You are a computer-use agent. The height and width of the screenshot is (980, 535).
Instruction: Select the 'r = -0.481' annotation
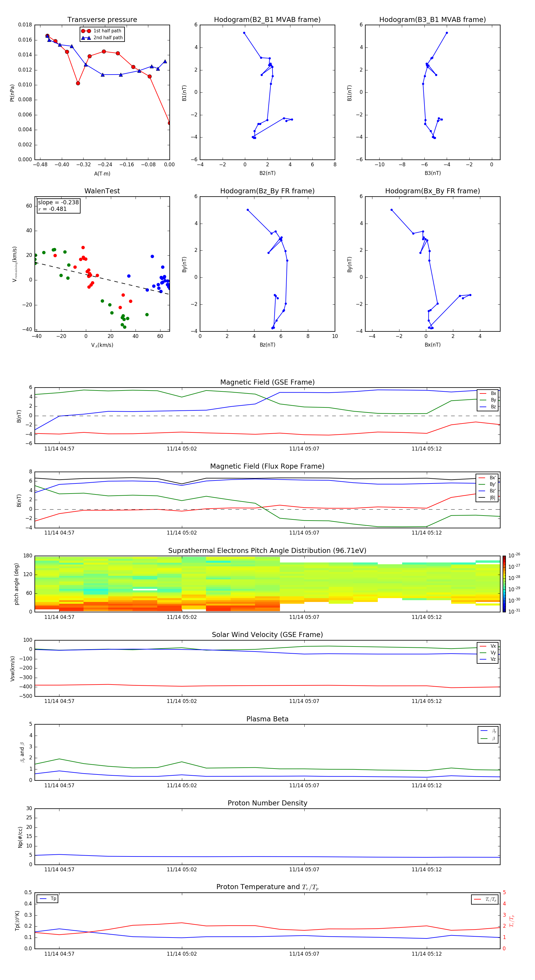pyautogui.click(x=53, y=209)
